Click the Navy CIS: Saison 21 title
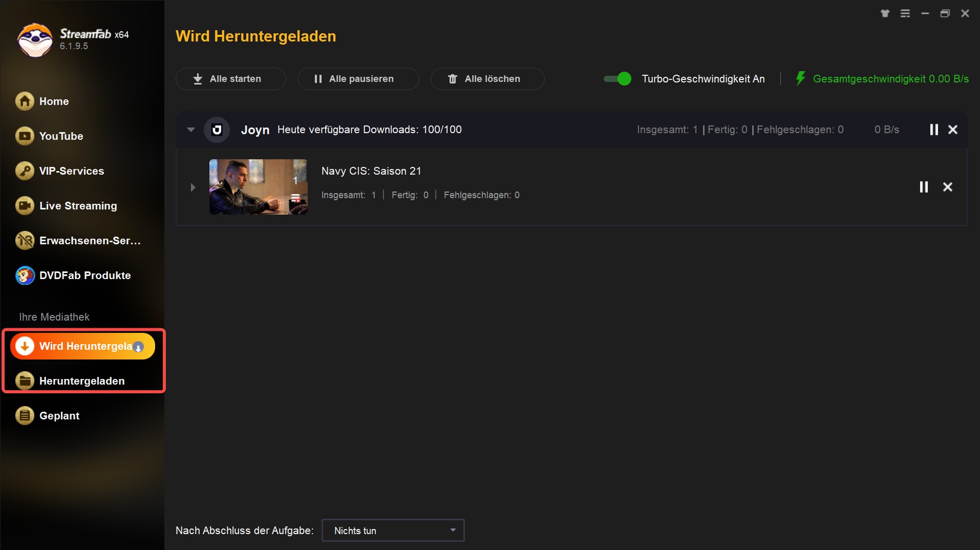The height and width of the screenshot is (550, 980). click(371, 171)
